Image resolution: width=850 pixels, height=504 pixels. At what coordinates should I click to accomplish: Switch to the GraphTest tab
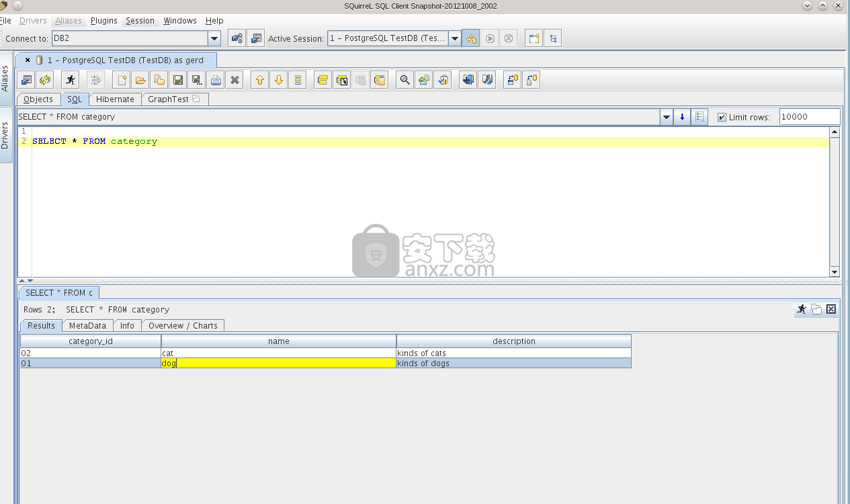(174, 99)
